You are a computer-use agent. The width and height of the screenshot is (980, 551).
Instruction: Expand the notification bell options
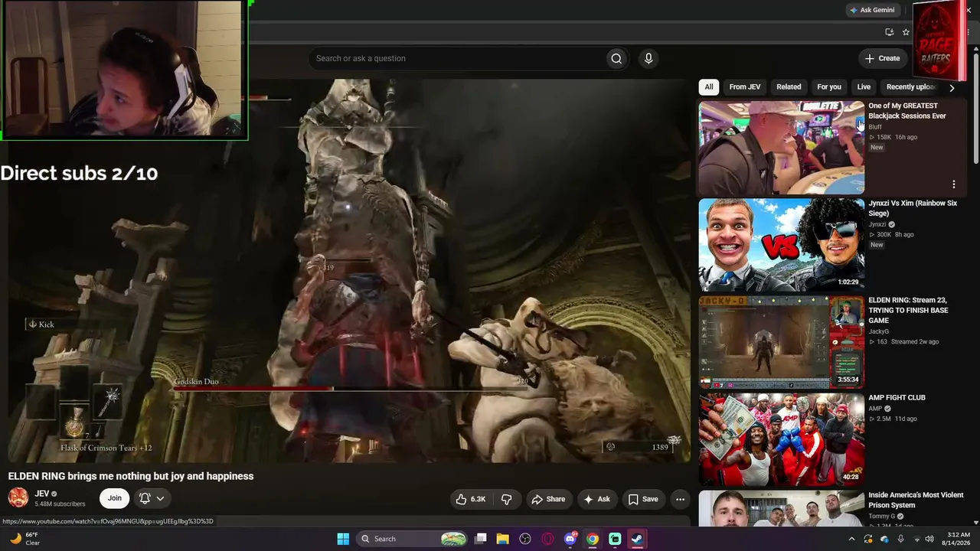click(x=152, y=498)
